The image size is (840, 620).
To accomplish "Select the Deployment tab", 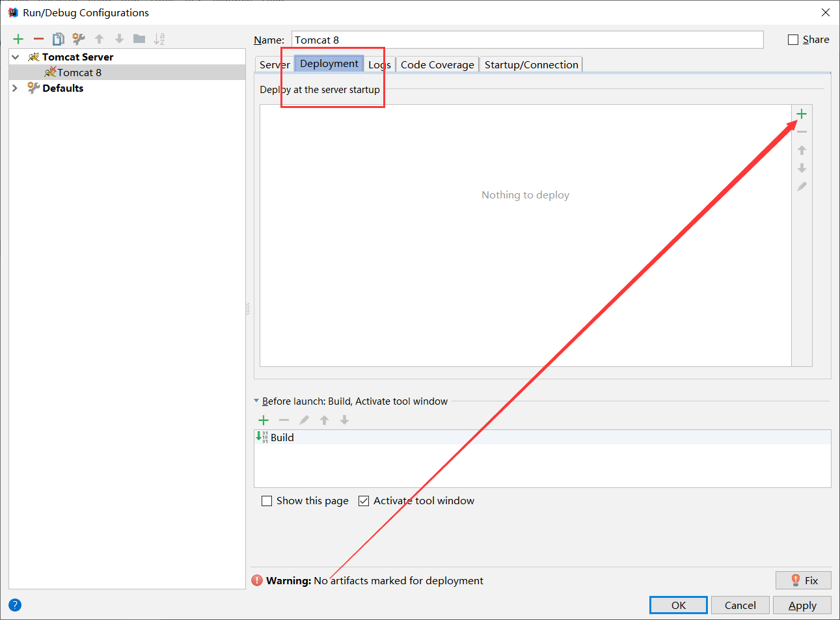I will [329, 63].
